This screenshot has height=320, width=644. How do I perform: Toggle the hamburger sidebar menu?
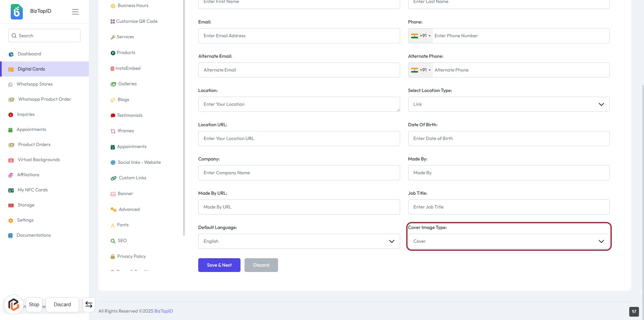(x=75, y=12)
